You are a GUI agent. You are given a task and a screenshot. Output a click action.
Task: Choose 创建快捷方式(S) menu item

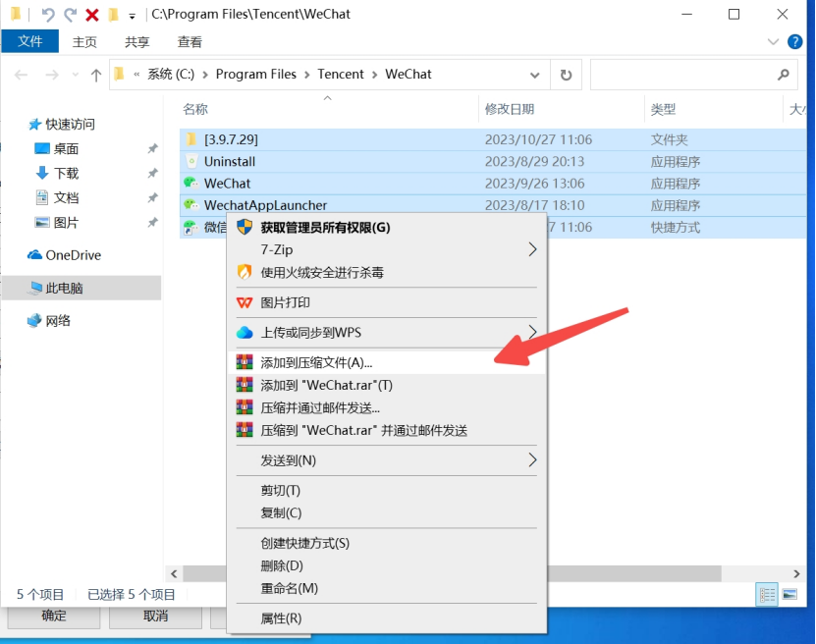click(x=386, y=543)
